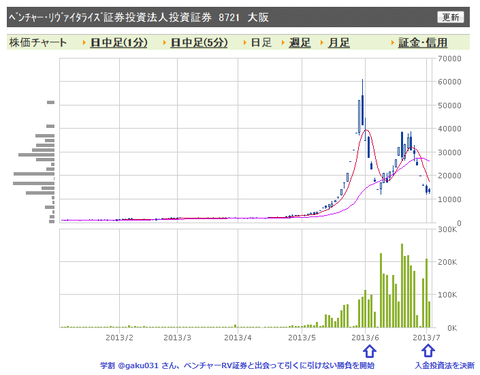Click the 株価チャート section label
The width and height of the screenshot is (480, 375).
pyautogui.click(x=38, y=43)
